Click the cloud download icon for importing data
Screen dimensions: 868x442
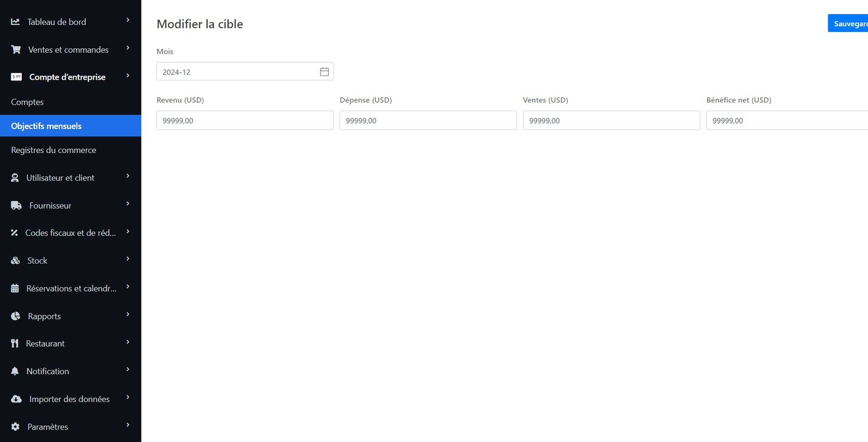coord(16,399)
